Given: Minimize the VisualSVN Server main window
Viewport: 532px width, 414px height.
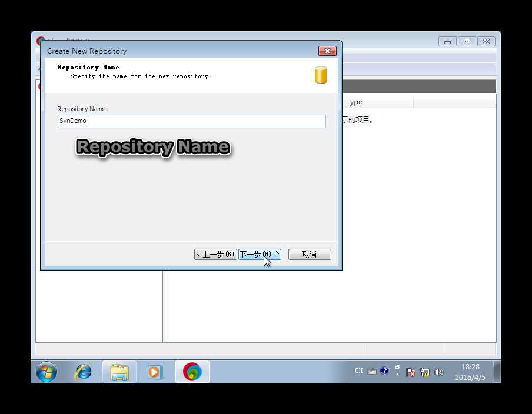Looking at the screenshot, I should click(447, 41).
